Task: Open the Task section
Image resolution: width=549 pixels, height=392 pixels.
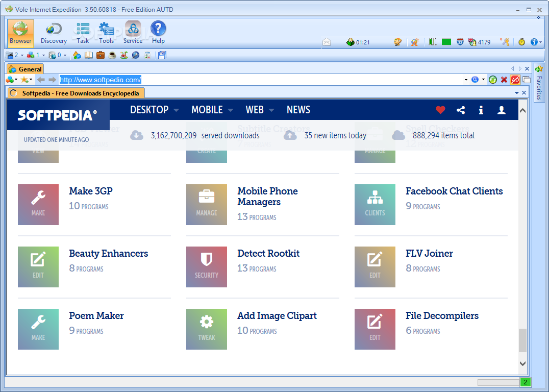Action: pos(83,33)
